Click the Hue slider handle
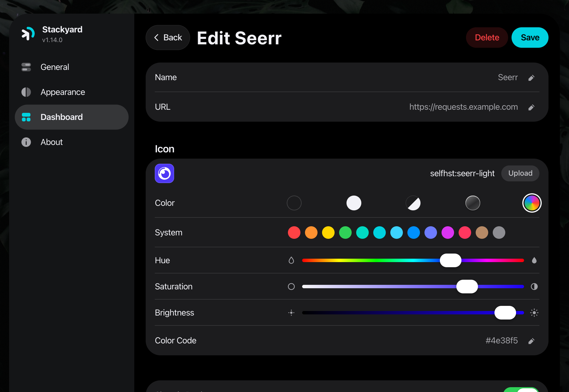 pyautogui.click(x=451, y=260)
